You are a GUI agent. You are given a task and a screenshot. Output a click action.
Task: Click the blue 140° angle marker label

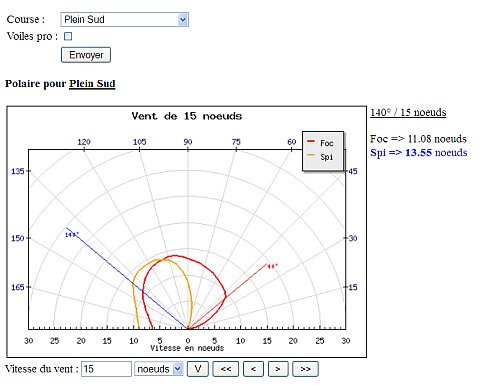(72, 235)
